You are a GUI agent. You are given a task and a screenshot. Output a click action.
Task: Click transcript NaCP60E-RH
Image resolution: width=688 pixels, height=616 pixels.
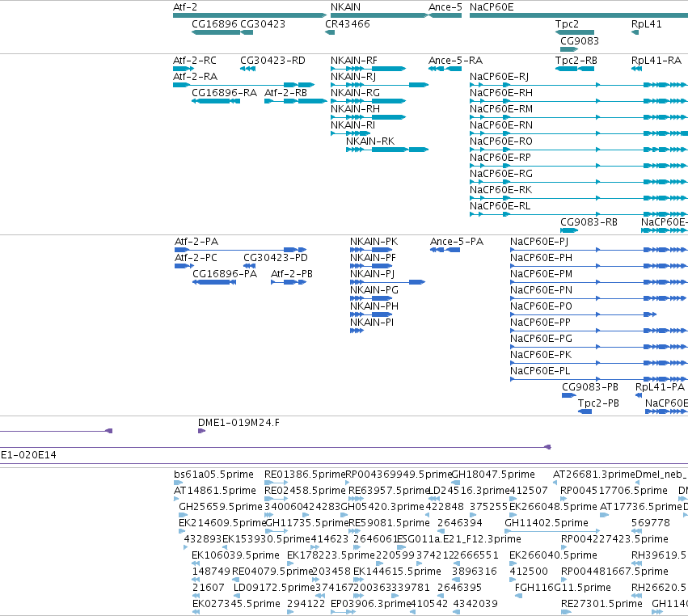[579, 101]
